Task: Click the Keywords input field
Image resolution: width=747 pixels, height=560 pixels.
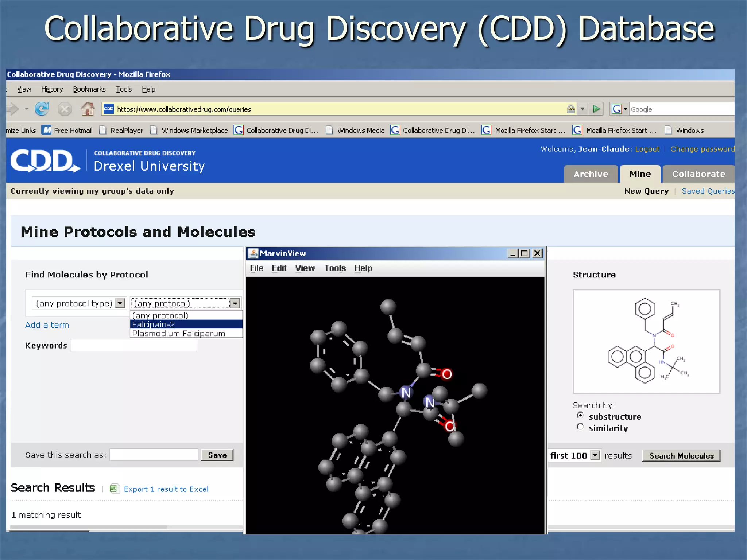Action: [x=133, y=345]
